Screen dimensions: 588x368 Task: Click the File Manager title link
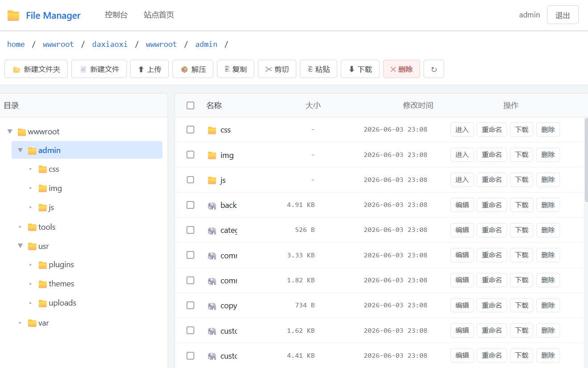click(x=53, y=16)
